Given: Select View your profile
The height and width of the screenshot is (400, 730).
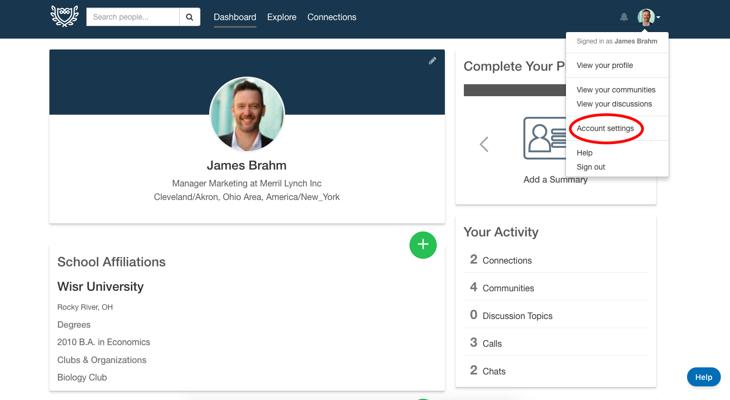Looking at the screenshot, I should [x=604, y=66].
